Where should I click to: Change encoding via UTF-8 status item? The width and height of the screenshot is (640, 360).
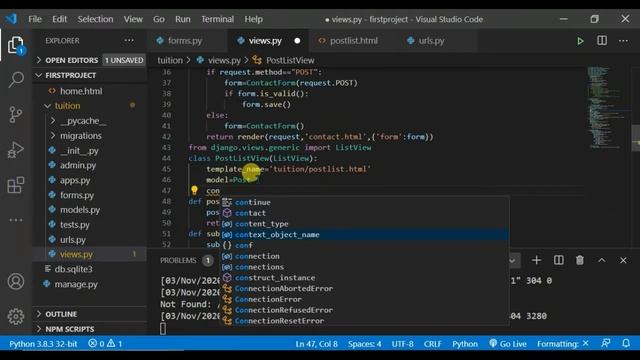pos(402,344)
